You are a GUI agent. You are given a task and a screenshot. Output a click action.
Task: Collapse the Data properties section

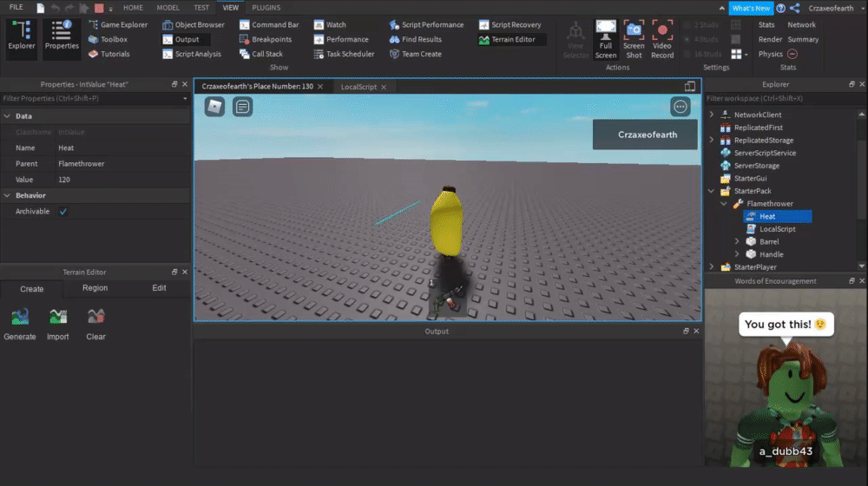(x=7, y=116)
